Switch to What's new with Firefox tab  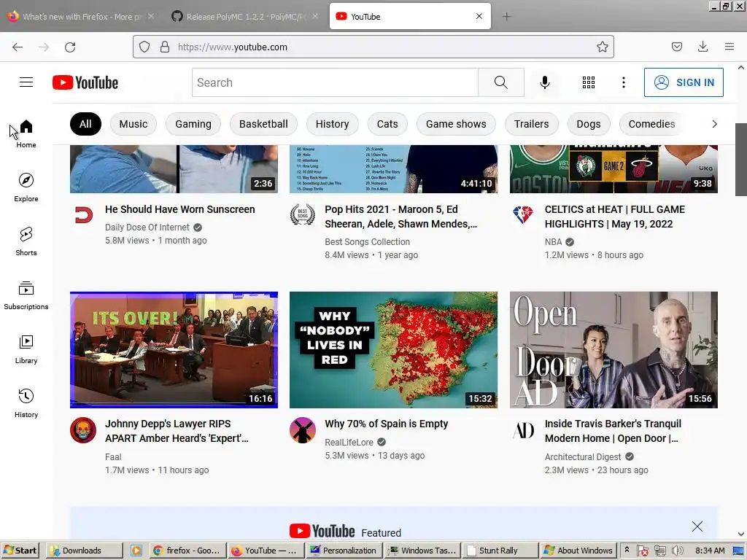click(81, 17)
